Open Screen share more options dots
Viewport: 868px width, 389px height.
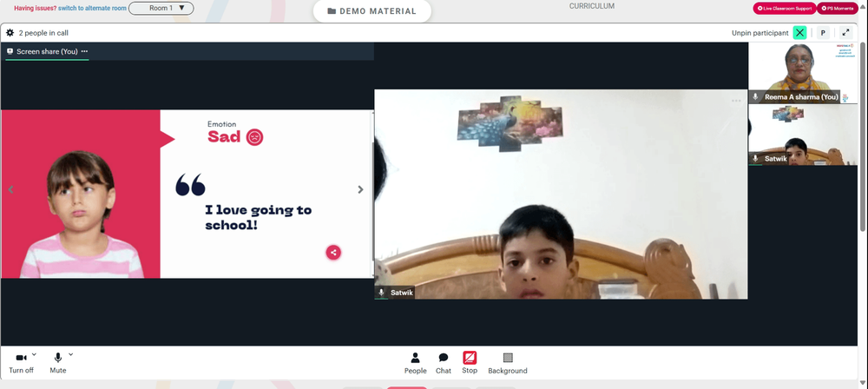pyautogui.click(x=84, y=51)
